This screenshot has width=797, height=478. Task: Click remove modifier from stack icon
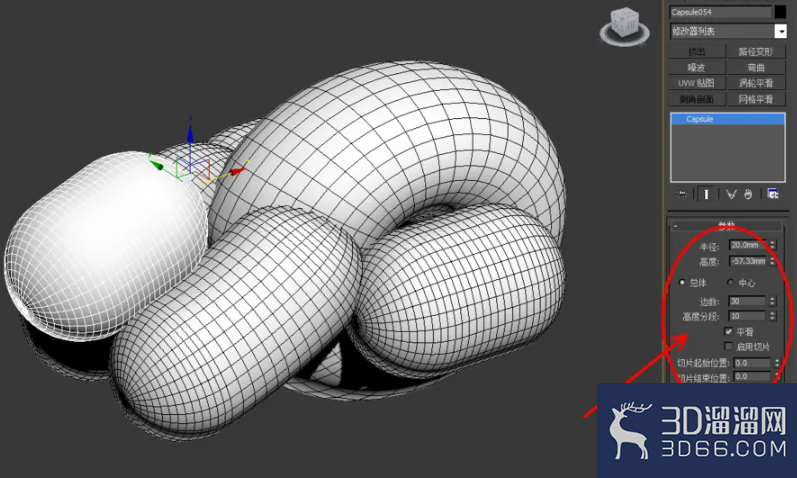748,194
